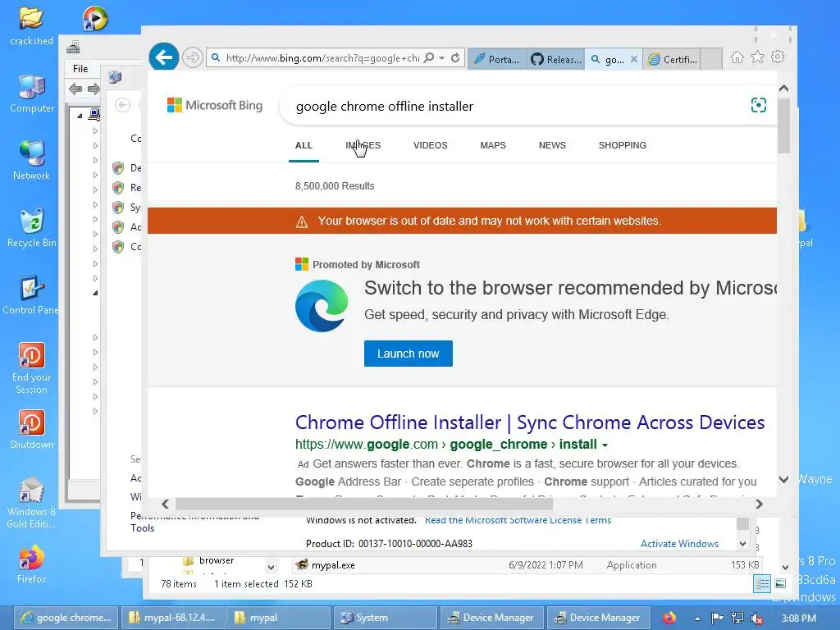Open the Control Panel desktop icon
This screenshot has width=840, height=630.
pos(30,295)
